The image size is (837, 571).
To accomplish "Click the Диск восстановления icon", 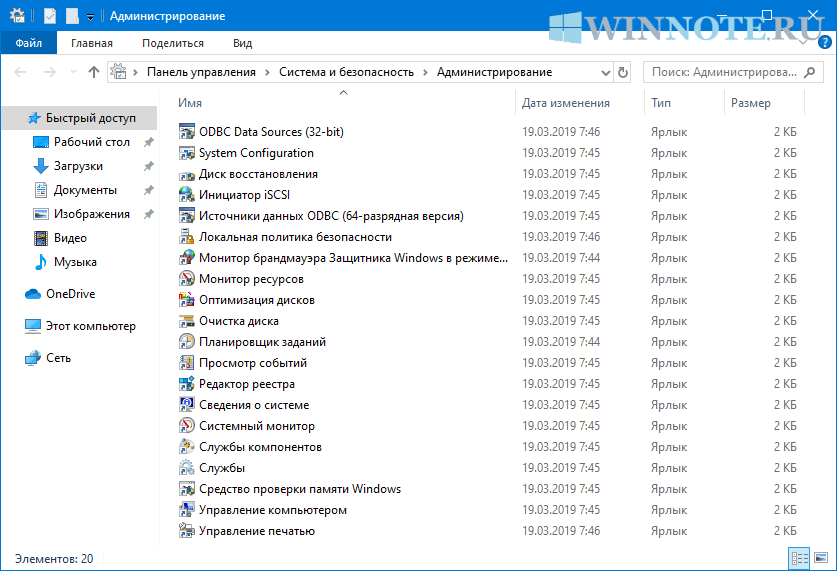I will point(186,174).
